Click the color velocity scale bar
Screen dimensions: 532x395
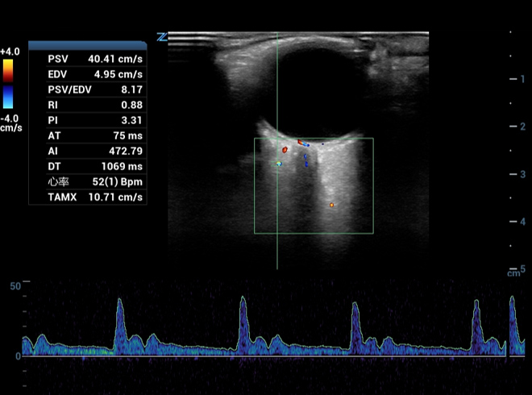pyautogui.click(x=7, y=84)
